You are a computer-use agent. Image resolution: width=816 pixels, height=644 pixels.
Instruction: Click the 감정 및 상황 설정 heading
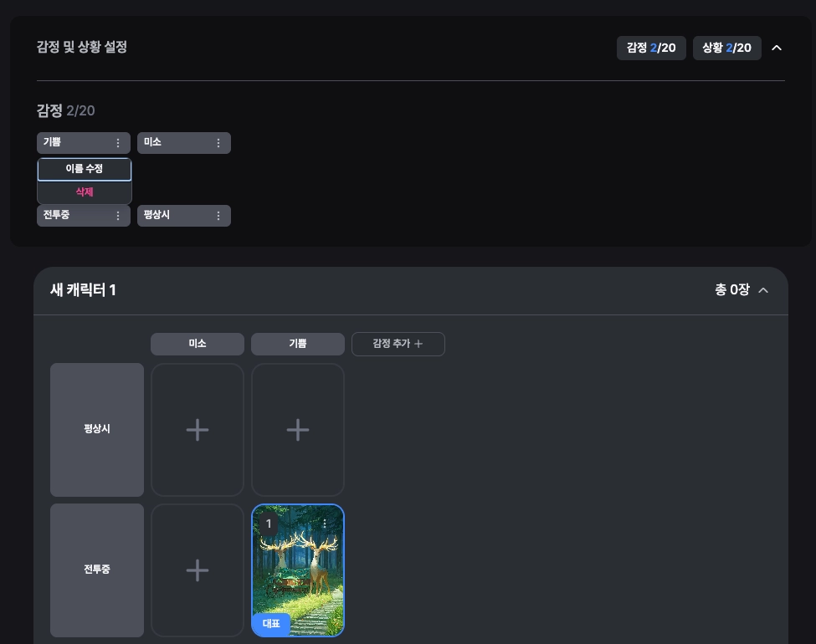(82, 47)
